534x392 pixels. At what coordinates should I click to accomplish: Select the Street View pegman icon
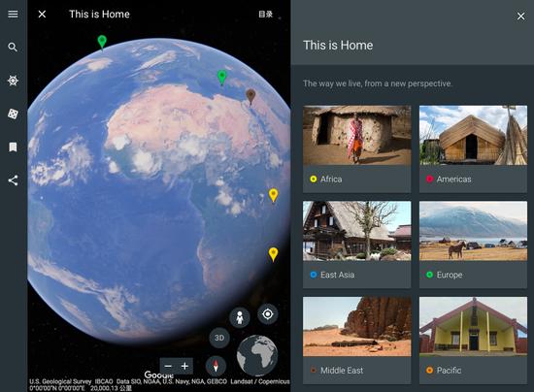tap(240, 317)
